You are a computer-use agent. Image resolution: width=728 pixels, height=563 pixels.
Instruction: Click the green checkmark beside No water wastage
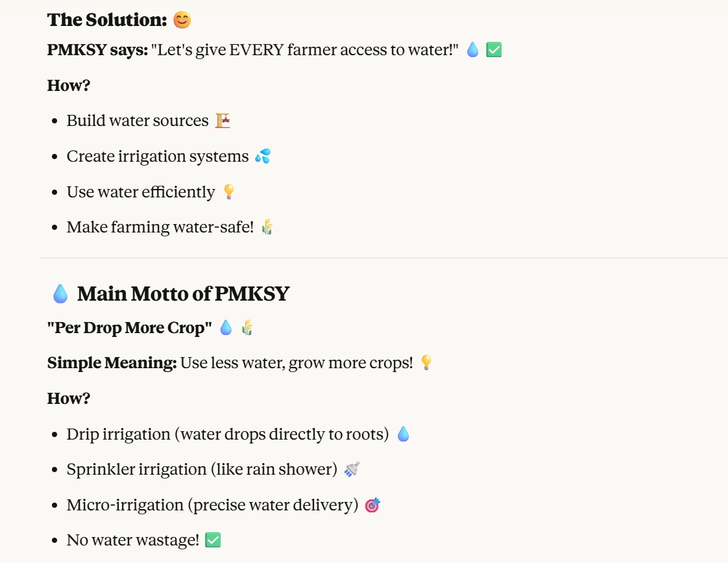[x=213, y=540]
